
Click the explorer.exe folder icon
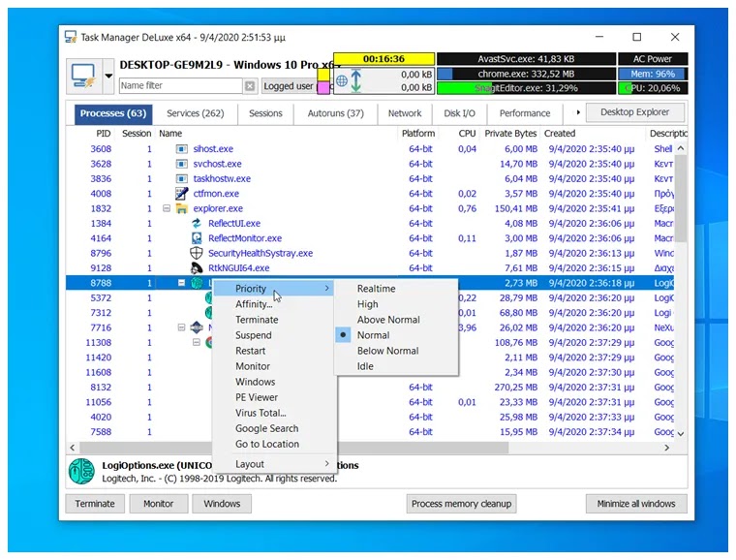[182, 208]
